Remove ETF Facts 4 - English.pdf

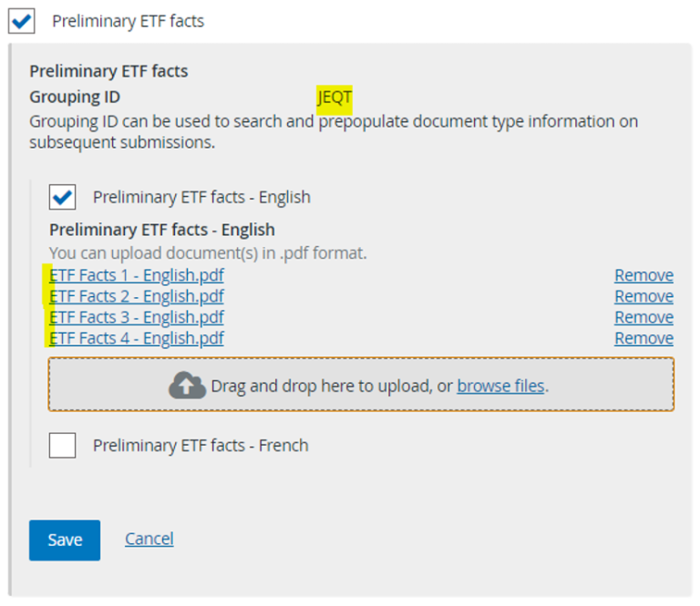643,338
